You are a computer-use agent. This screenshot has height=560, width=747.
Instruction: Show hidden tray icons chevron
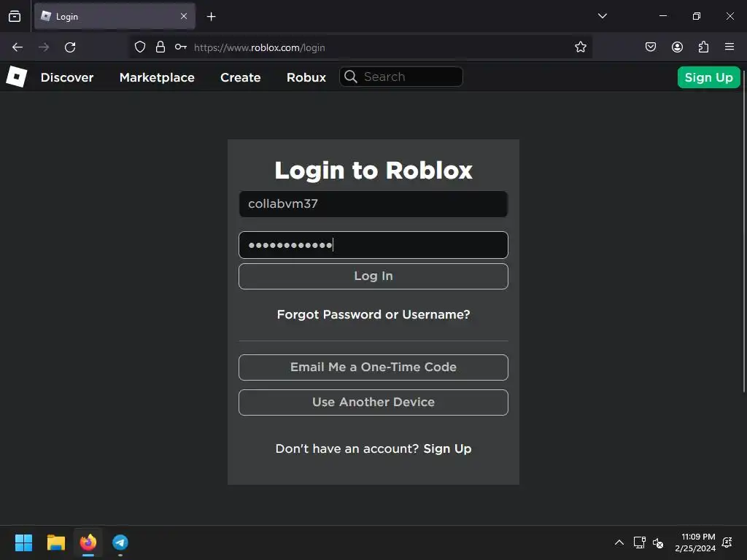619,542
